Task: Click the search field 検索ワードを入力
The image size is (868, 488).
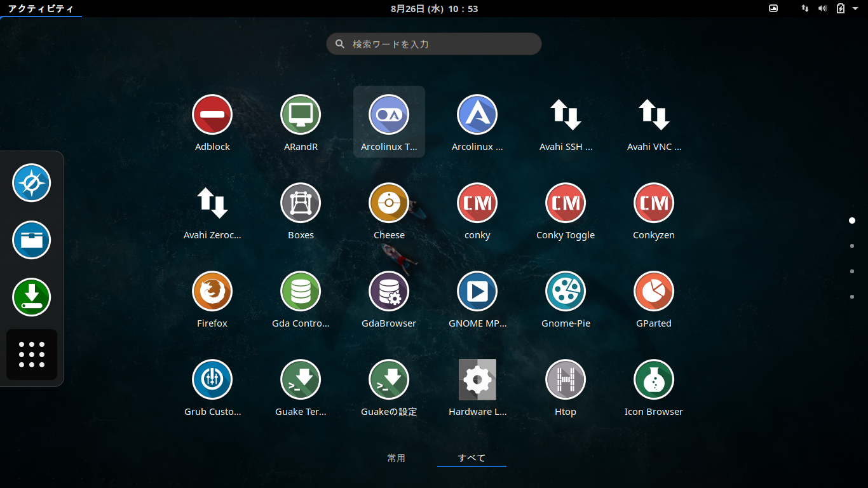Action: [x=434, y=44]
